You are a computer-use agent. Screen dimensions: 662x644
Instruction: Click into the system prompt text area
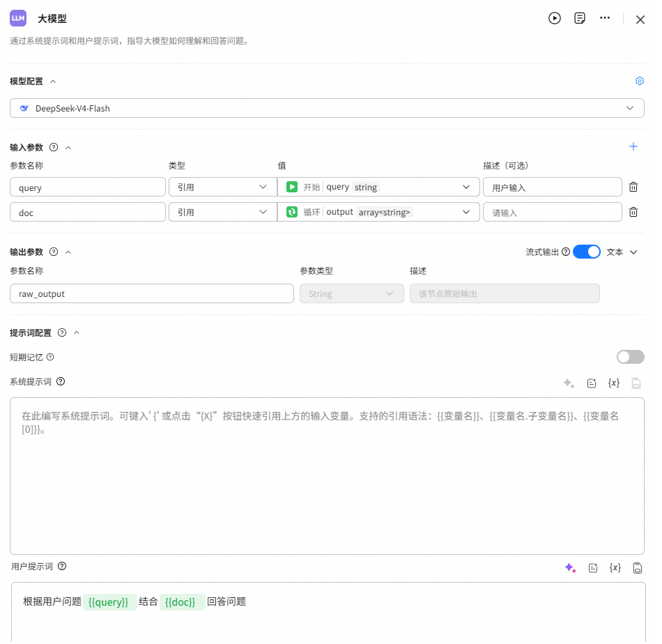327,476
